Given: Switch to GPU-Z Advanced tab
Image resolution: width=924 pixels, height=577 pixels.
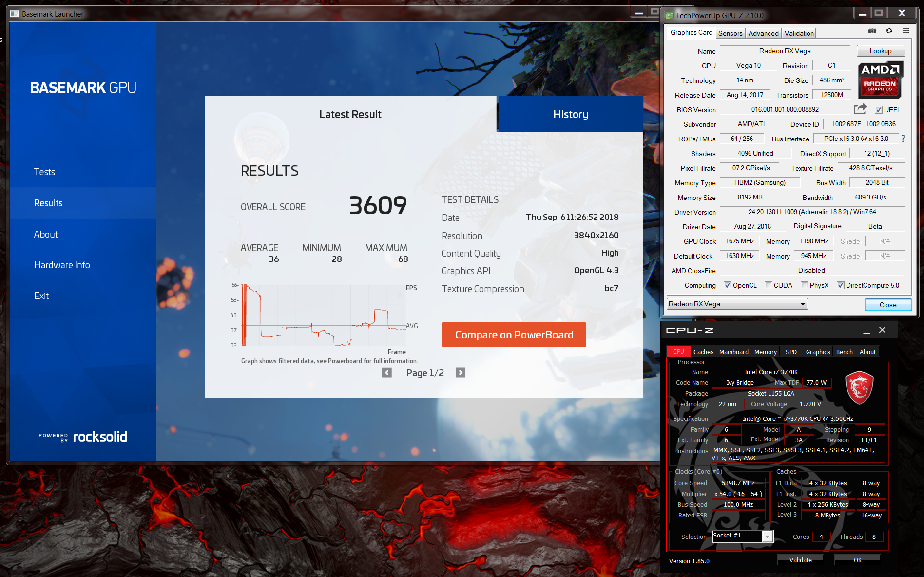Looking at the screenshot, I should tap(763, 33).
